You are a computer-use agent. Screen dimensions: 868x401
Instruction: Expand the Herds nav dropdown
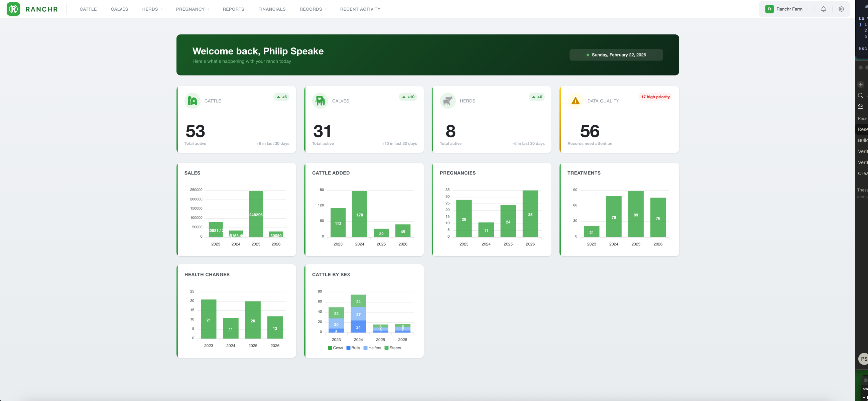[152, 9]
